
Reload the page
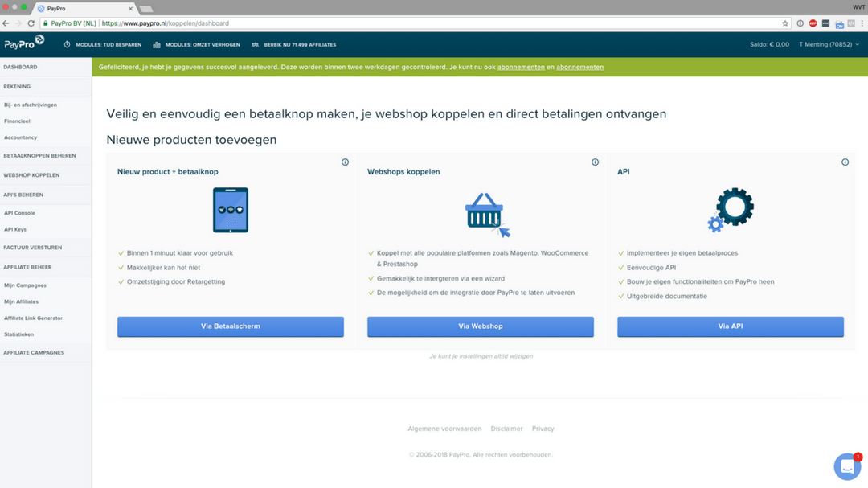pos(31,23)
